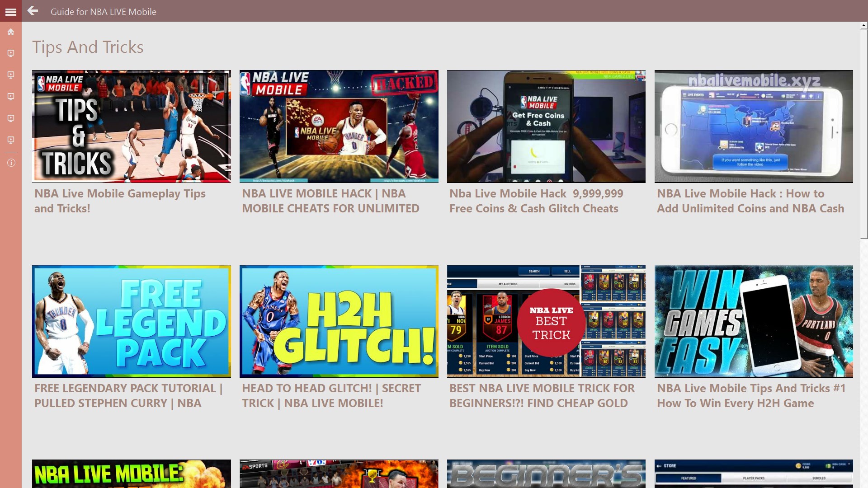Viewport: 868px width, 488px height.
Task: Open 'How to Add Unlimited Coins and NBA Cash' title
Action: tap(750, 201)
